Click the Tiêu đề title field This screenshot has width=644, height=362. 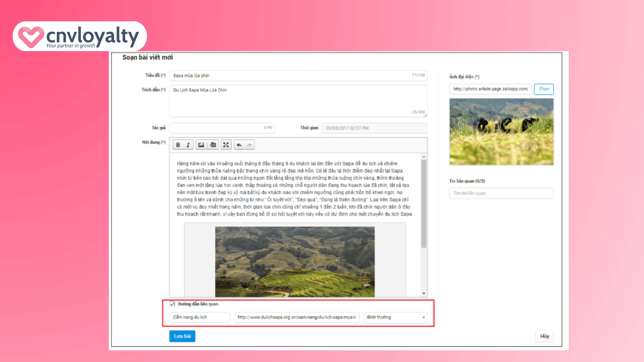tap(290, 76)
